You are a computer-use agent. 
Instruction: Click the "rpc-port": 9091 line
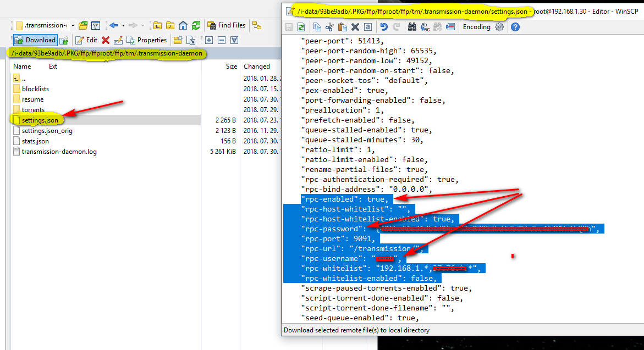(338, 239)
